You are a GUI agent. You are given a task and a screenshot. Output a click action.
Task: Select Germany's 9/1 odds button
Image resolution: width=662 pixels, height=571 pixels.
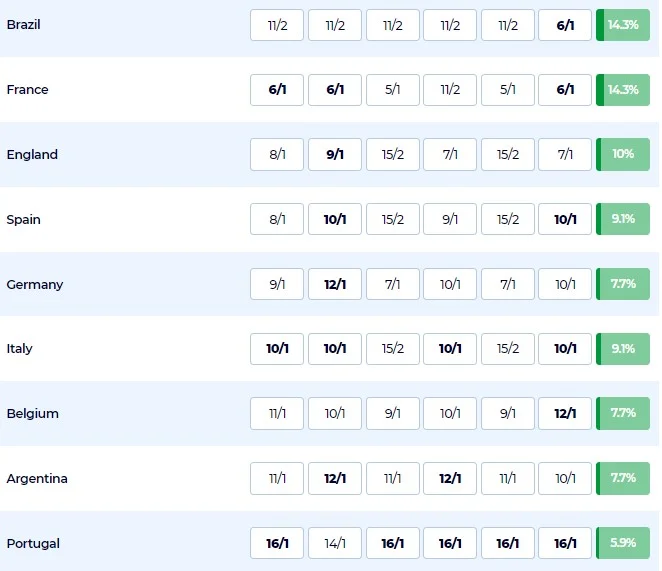(277, 285)
